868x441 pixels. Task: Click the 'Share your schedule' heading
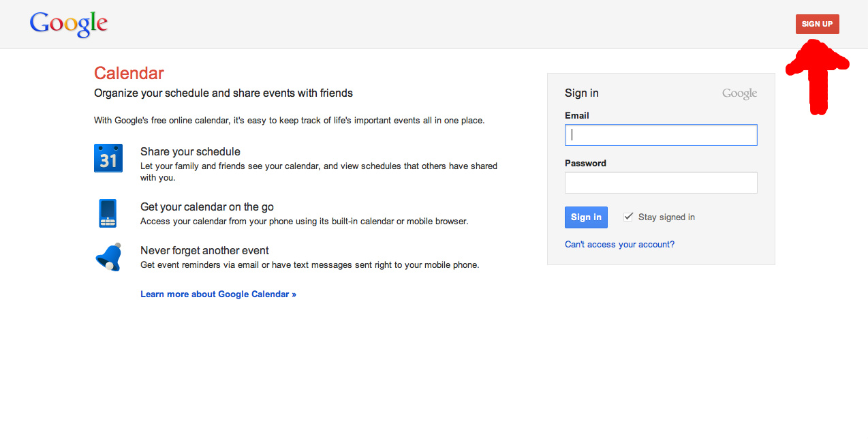point(190,152)
